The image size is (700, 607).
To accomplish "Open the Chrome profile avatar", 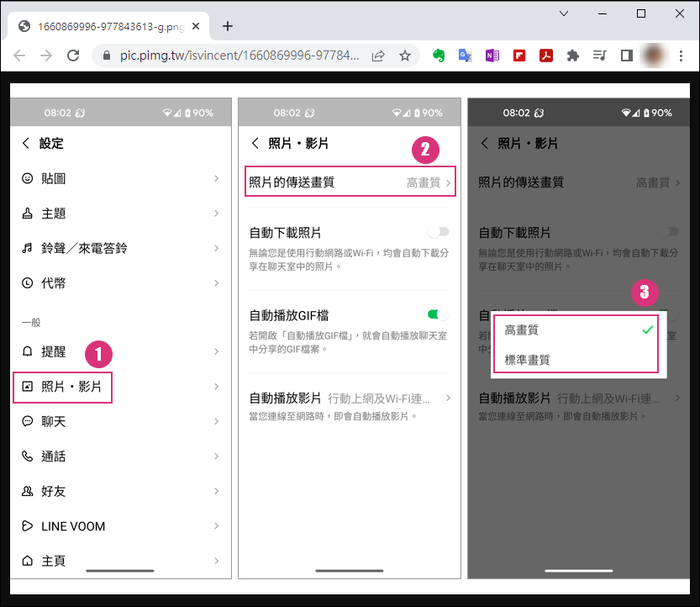I will [x=654, y=55].
